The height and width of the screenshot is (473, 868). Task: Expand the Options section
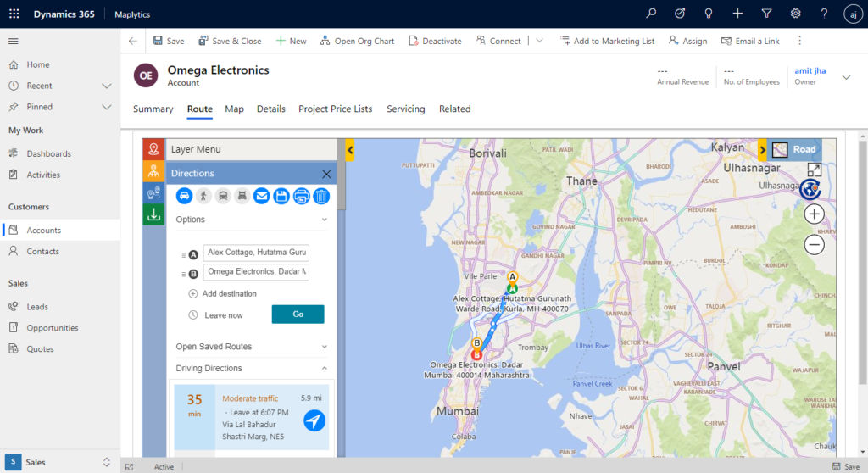pos(325,220)
